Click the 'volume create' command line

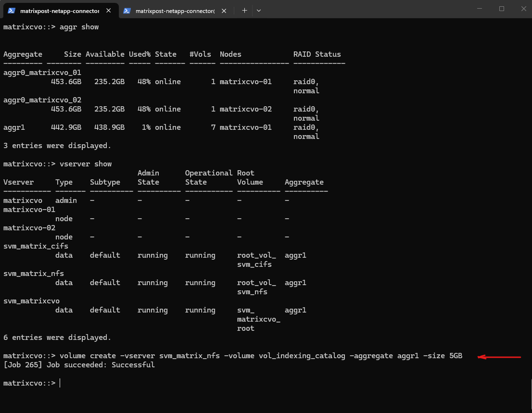click(x=260, y=356)
